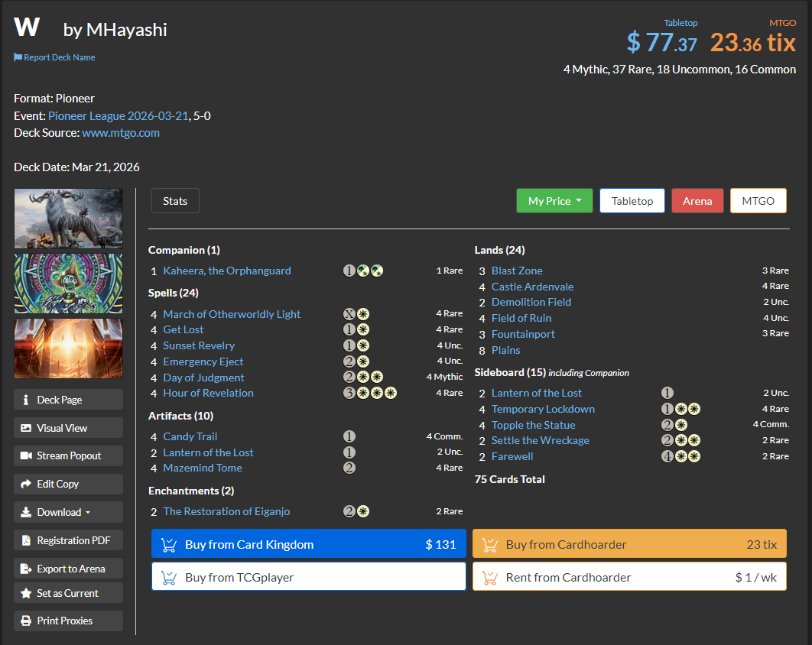The image size is (812, 645).
Task: Click the cart icon on Rent from Cardhoarder
Action: coord(490,577)
